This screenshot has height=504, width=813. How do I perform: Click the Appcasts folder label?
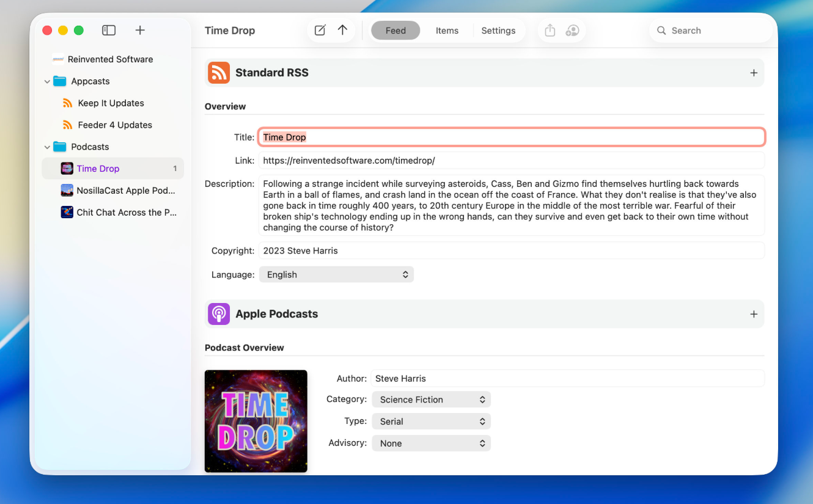point(90,81)
